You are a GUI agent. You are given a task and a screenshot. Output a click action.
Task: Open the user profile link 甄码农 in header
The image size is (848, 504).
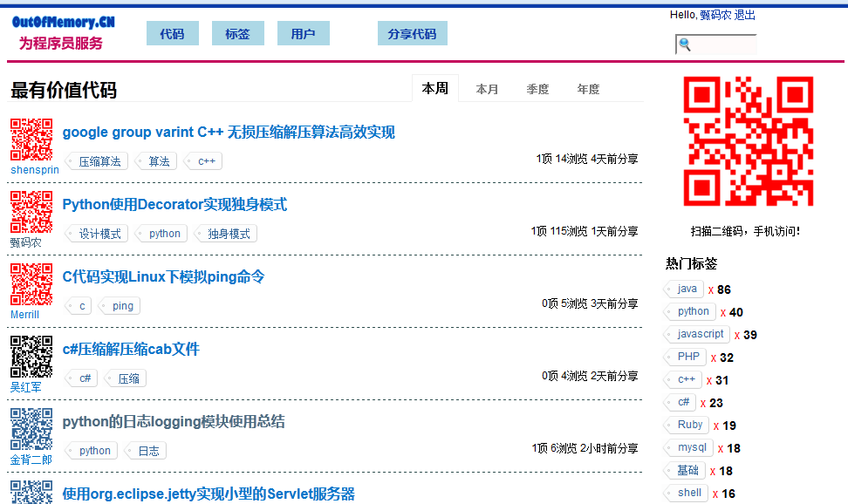tap(715, 15)
